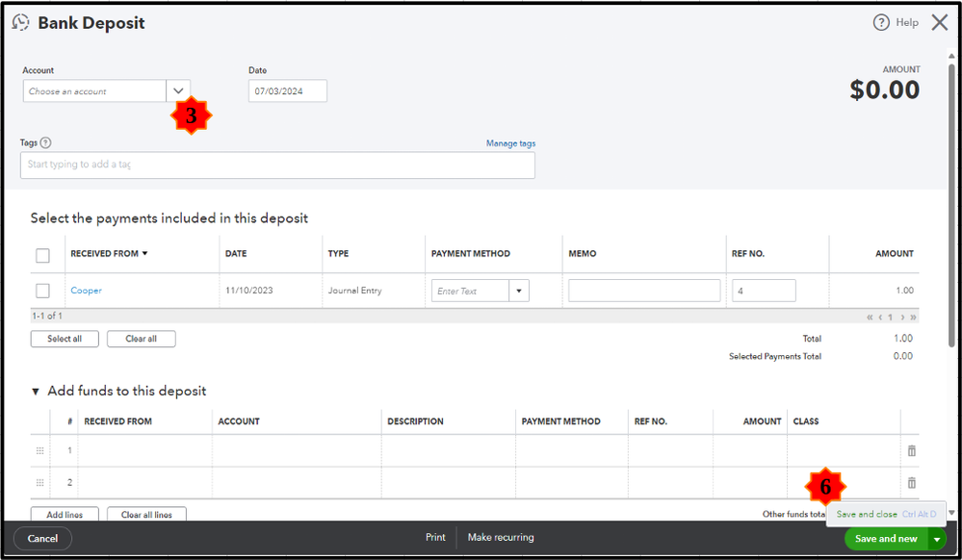Open the Account chooser dropdown
962x560 pixels.
178,91
